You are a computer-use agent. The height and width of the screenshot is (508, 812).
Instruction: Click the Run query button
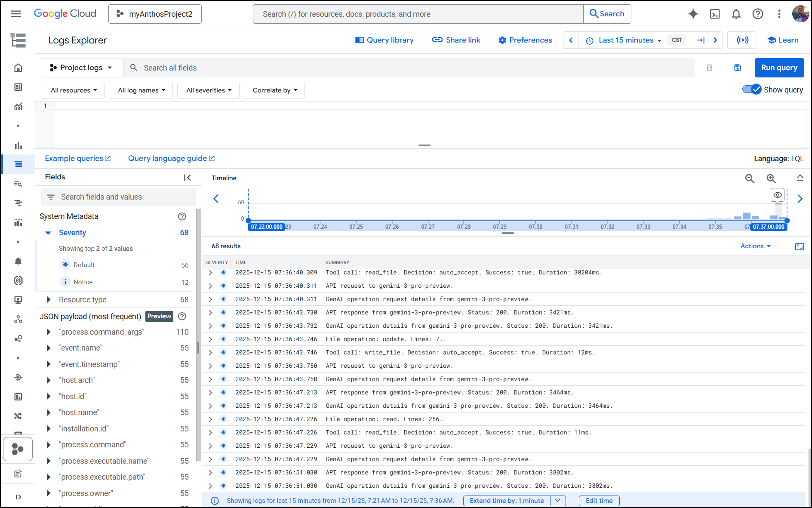(779, 68)
